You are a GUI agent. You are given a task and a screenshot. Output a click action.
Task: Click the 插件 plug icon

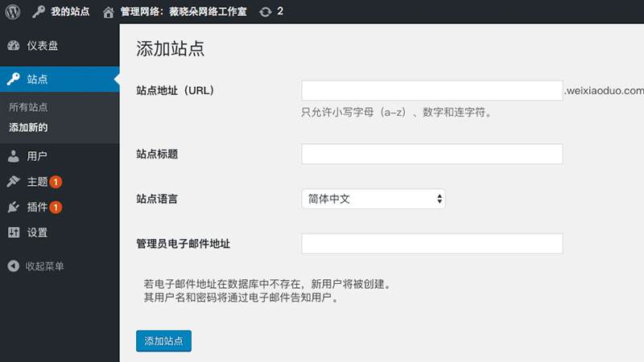[13, 208]
